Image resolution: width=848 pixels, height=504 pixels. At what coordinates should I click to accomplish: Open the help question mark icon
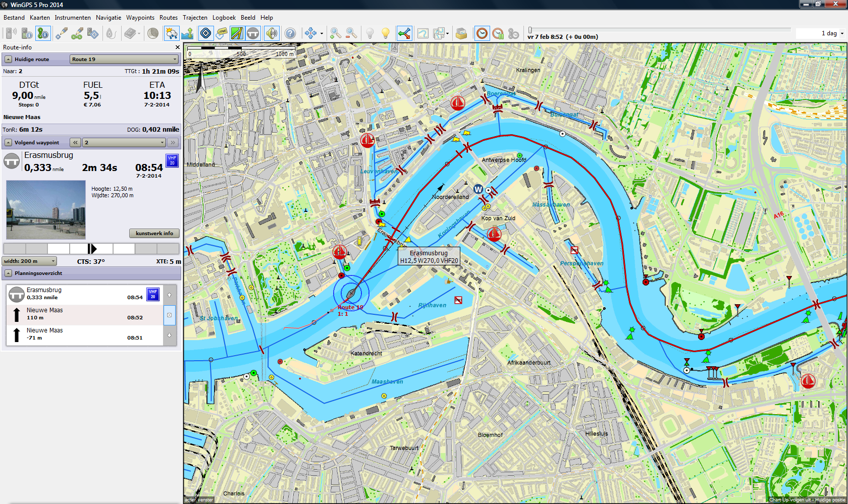[x=290, y=33]
